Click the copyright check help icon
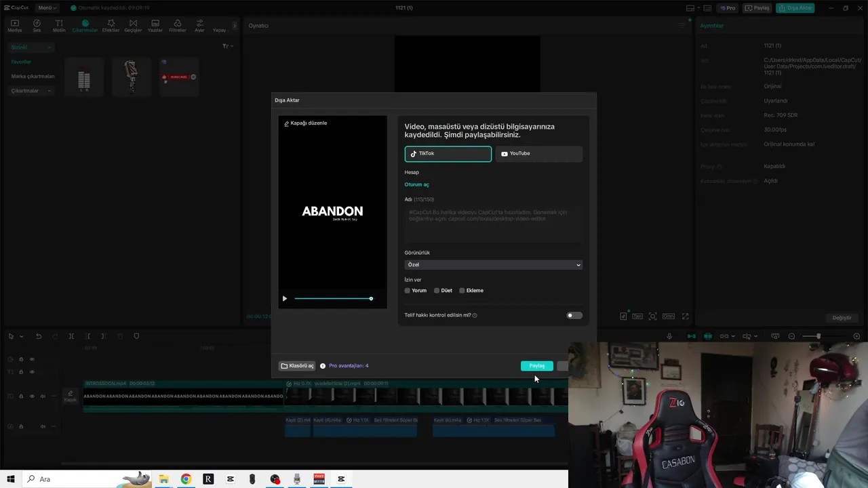The image size is (868, 488). pyautogui.click(x=475, y=316)
